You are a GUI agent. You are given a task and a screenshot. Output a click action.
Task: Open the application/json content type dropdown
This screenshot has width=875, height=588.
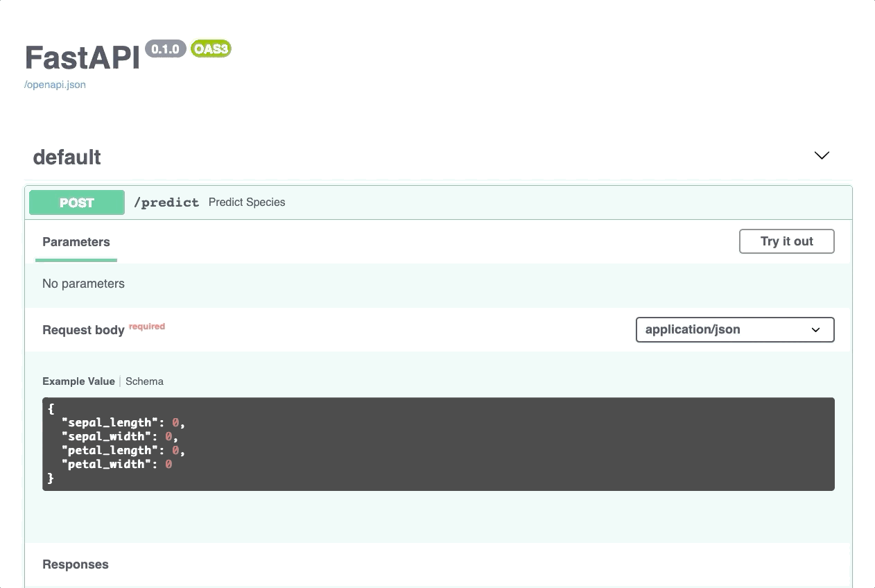[734, 329]
